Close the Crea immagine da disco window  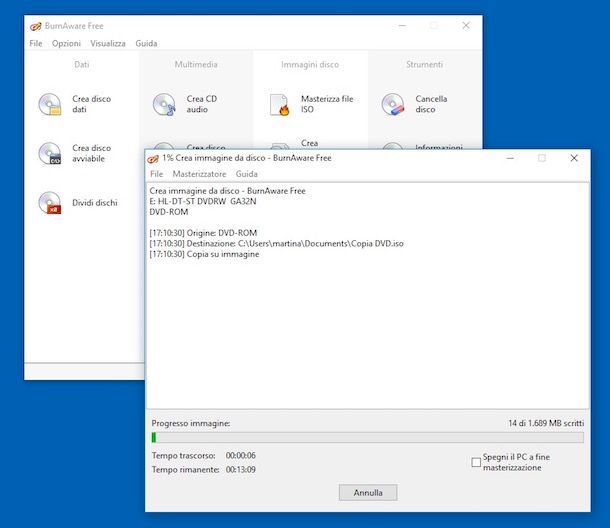(574, 158)
